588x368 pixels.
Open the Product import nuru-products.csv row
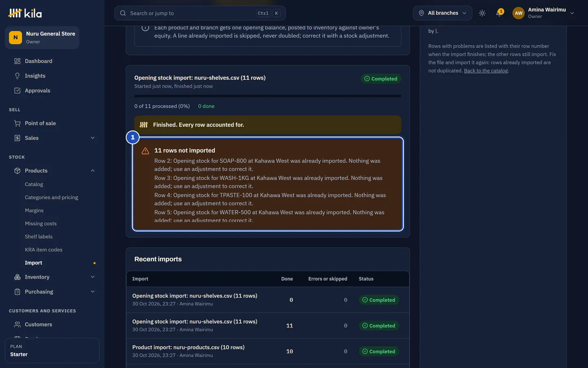(268, 351)
